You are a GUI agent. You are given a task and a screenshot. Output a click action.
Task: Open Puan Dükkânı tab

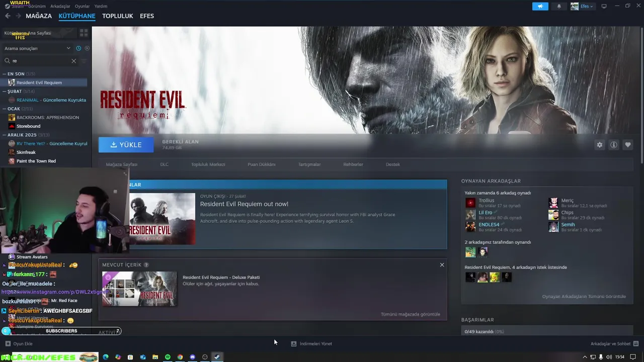click(261, 164)
